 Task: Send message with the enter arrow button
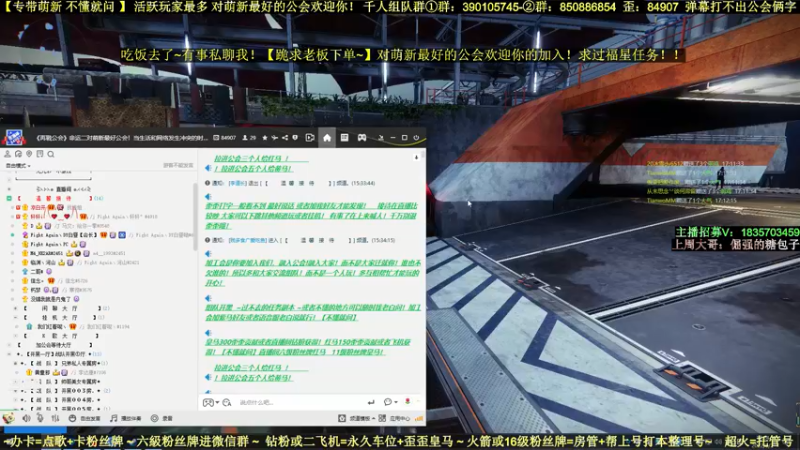(371, 403)
